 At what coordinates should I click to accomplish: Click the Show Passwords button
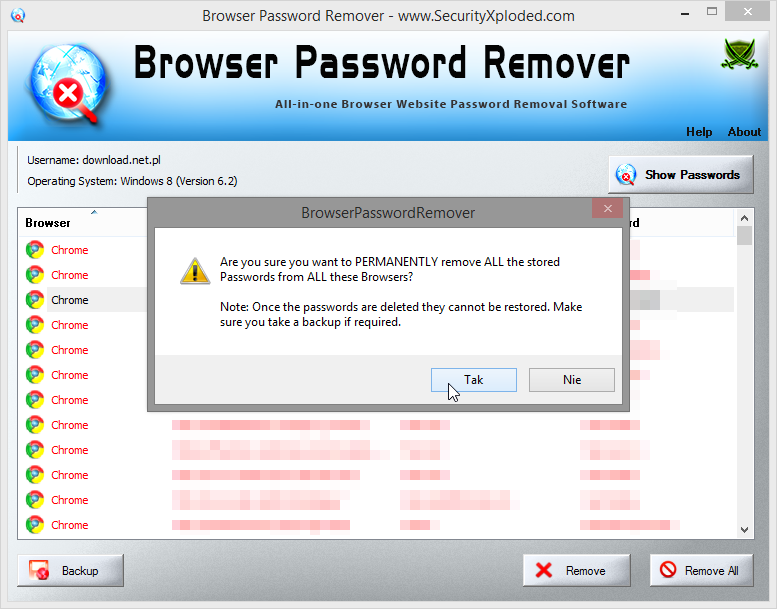pyautogui.click(x=680, y=174)
